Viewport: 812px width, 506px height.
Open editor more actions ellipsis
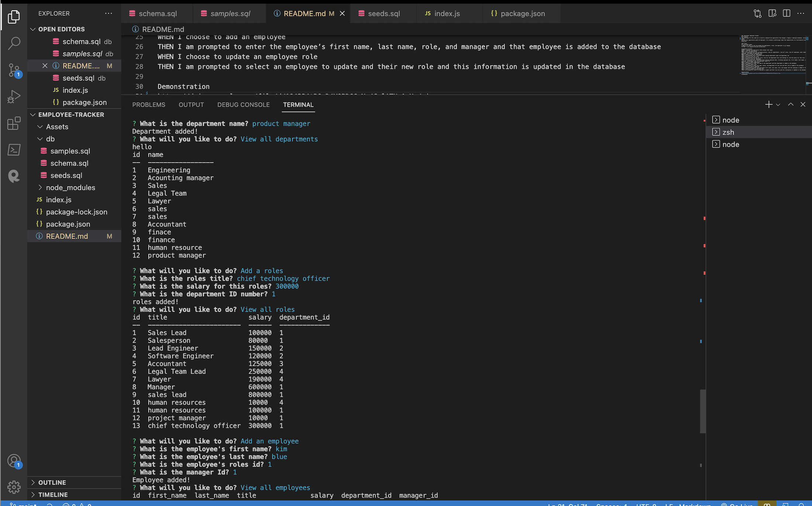(801, 14)
